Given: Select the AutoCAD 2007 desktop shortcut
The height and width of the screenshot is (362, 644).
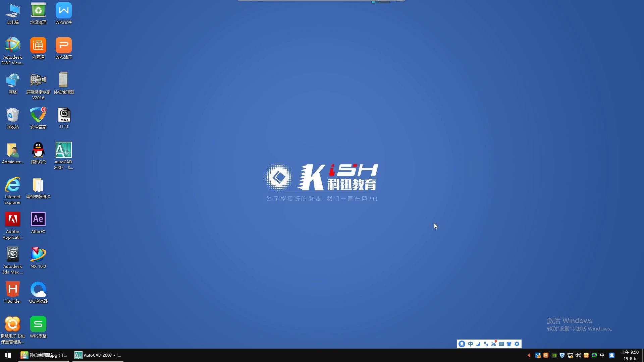Looking at the screenshot, I should click(64, 156).
